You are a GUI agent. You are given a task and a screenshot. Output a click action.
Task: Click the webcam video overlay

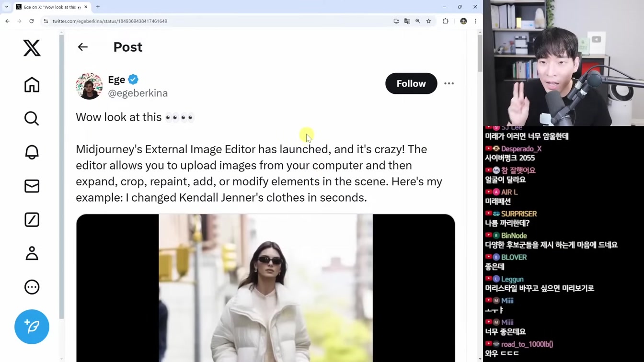coord(563,63)
